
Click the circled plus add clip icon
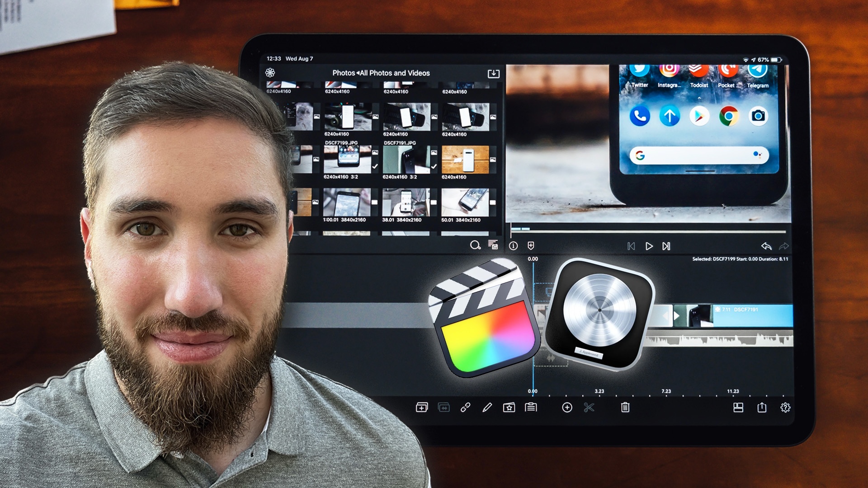point(567,408)
